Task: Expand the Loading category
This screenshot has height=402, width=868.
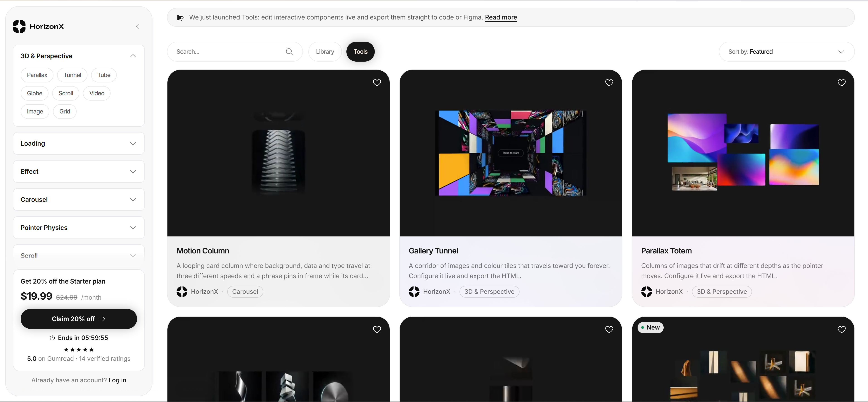Action: (79, 143)
